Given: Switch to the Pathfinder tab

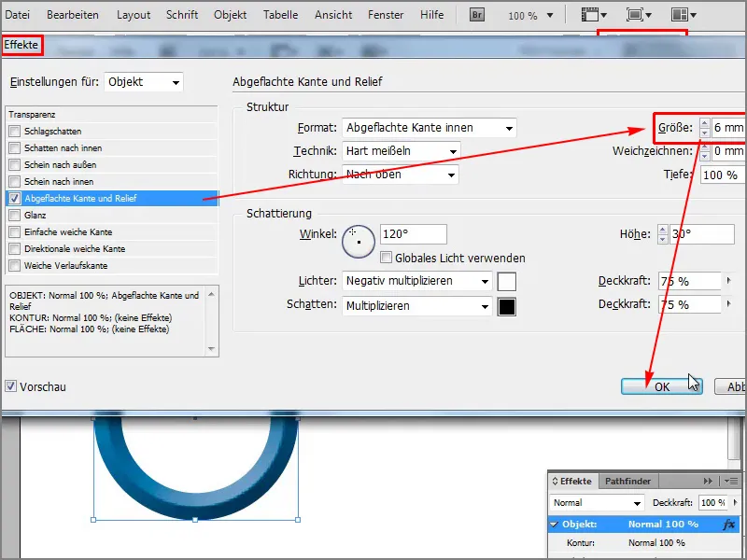Looking at the screenshot, I should click(x=627, y=481).
